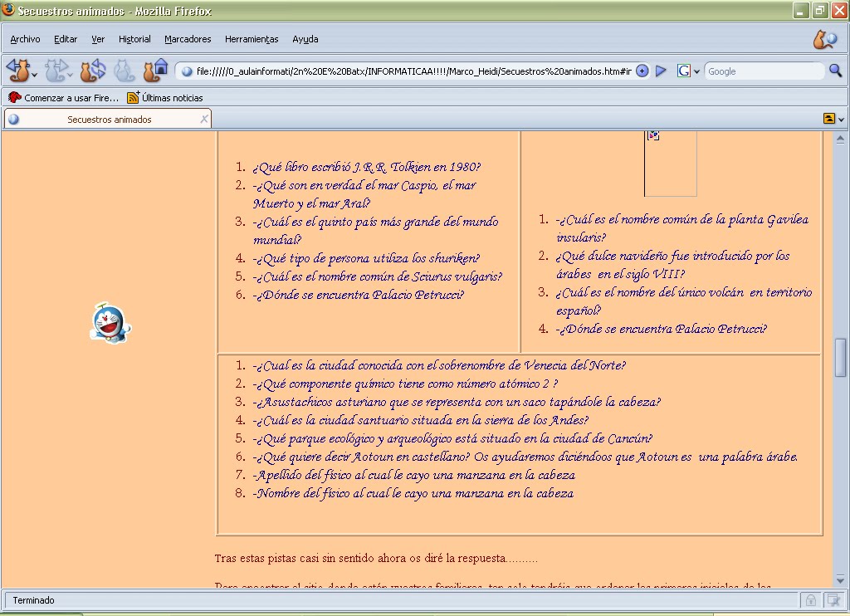Open the Ayuda menu
The image size is (850, 616).
click(305, 39)
